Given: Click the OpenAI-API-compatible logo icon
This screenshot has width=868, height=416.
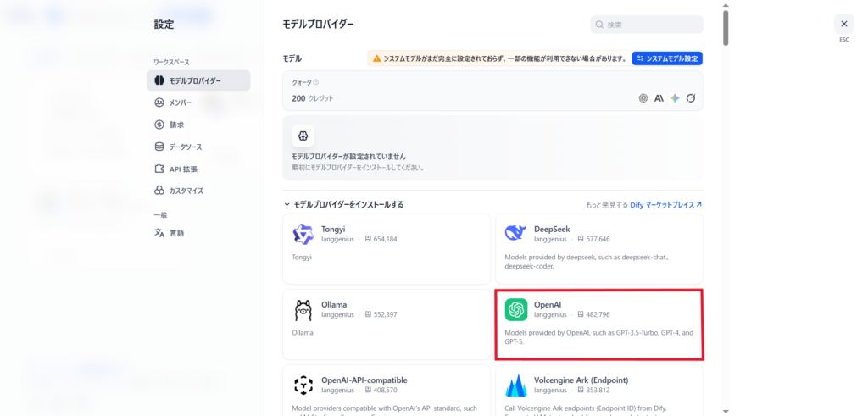Looking at the screenshot, I should coord(303,385).
